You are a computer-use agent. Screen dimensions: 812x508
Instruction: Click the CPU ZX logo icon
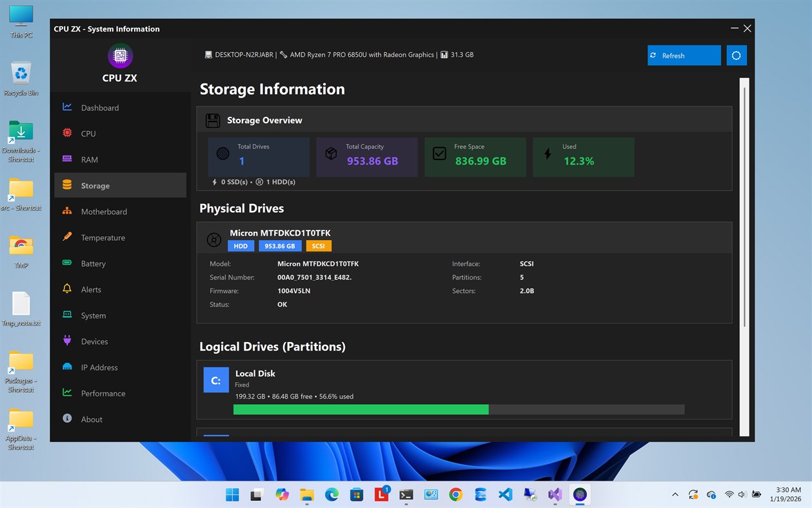point(119,57)
